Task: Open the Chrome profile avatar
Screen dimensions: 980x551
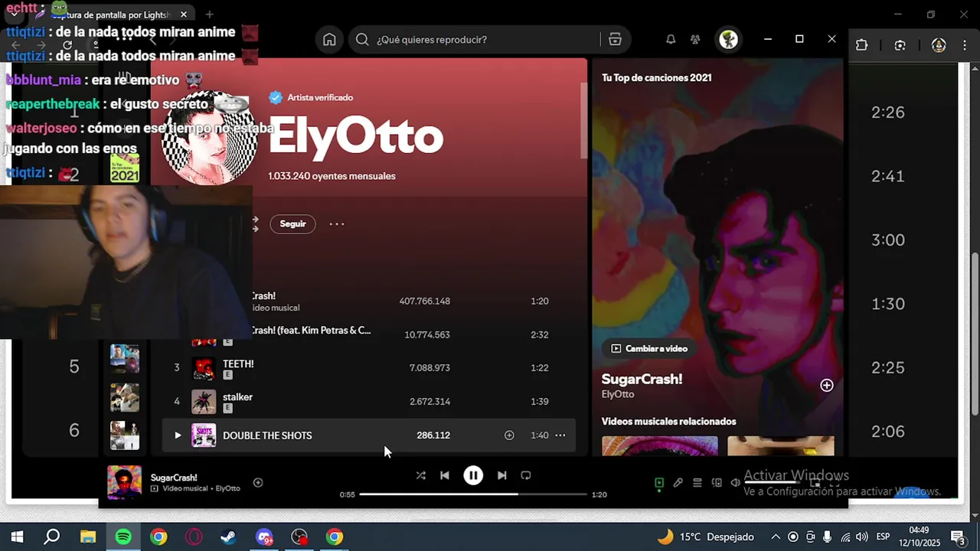Action: coord(939,45)
